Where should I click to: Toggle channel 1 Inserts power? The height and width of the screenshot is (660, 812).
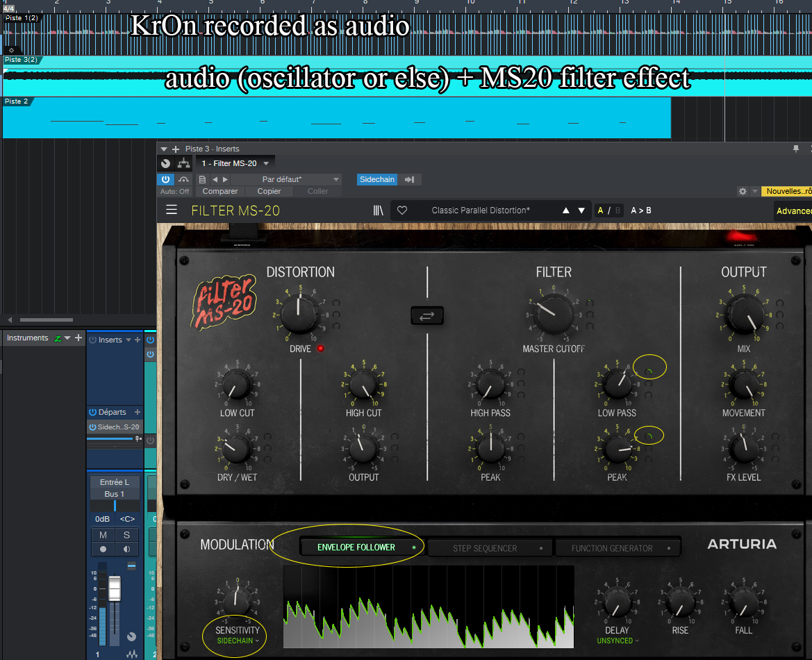click(92, 340)
